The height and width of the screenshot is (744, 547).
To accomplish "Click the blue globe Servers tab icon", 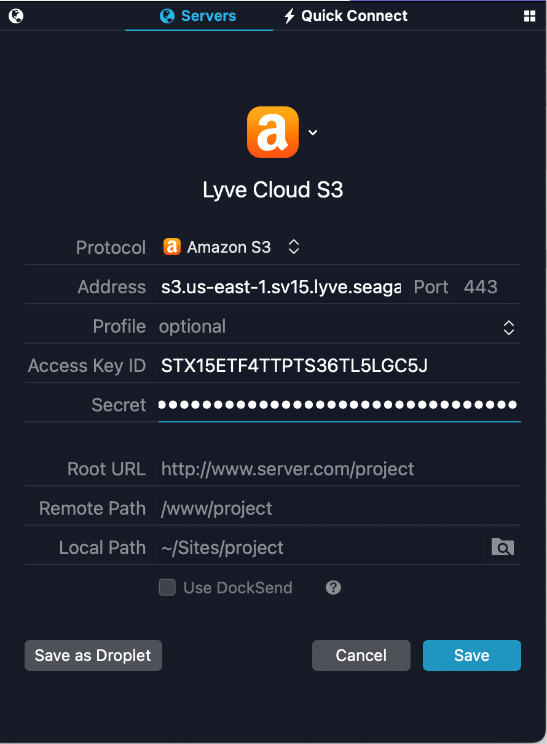I will (167, 16).
